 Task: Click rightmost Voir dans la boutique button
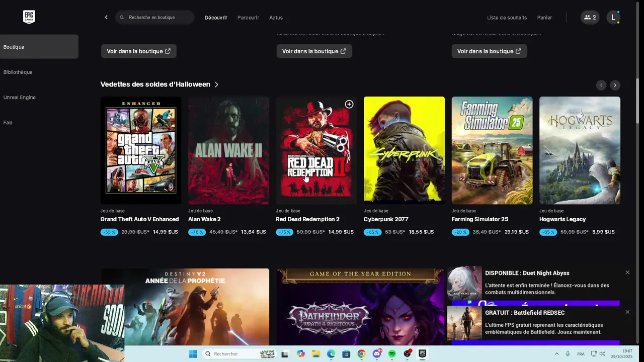489,51
